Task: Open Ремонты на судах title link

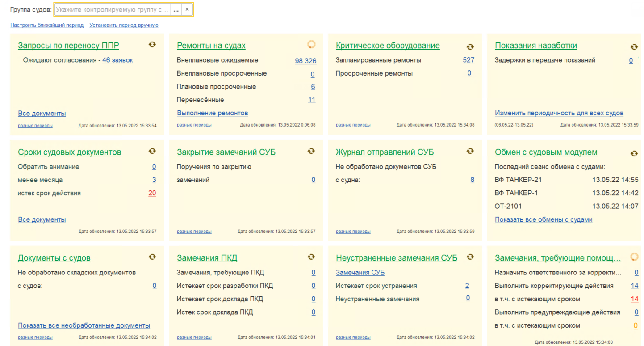Action: 211,46
